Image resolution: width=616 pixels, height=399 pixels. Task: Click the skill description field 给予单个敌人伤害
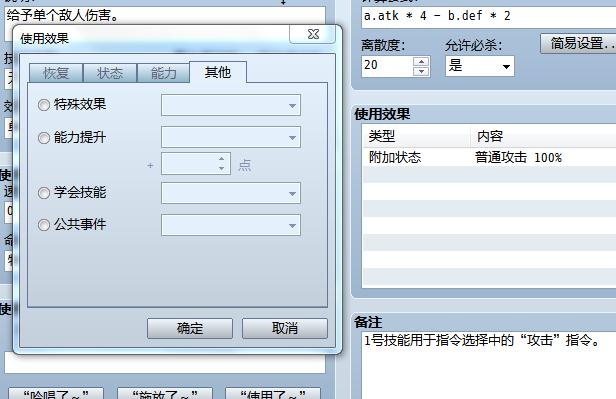tap(165, 16)
